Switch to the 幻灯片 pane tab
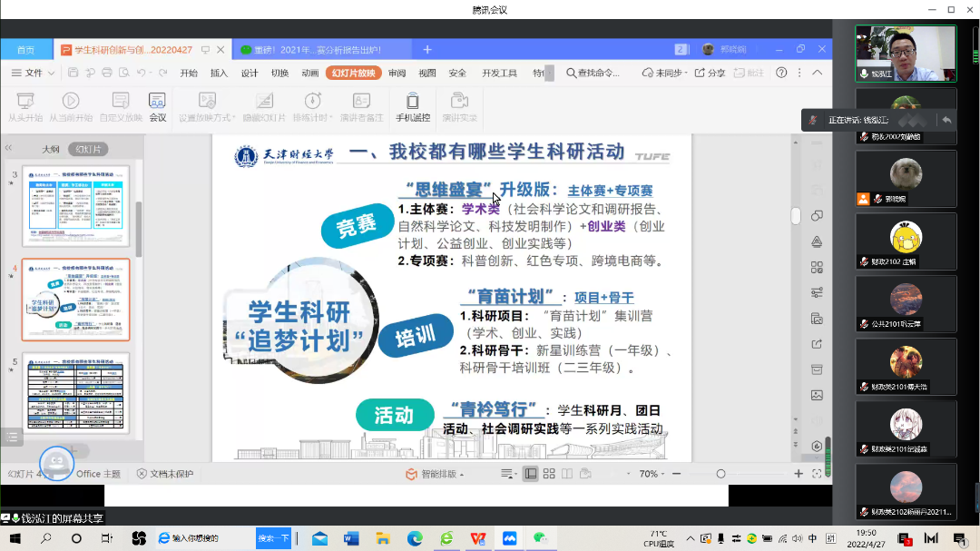 click(x=87, y=148)
